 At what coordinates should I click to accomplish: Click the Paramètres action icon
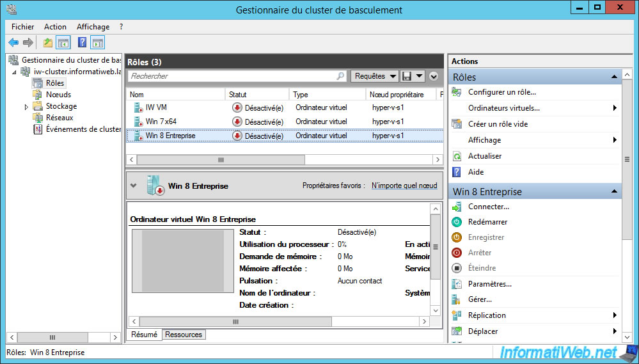click(457, 284)
